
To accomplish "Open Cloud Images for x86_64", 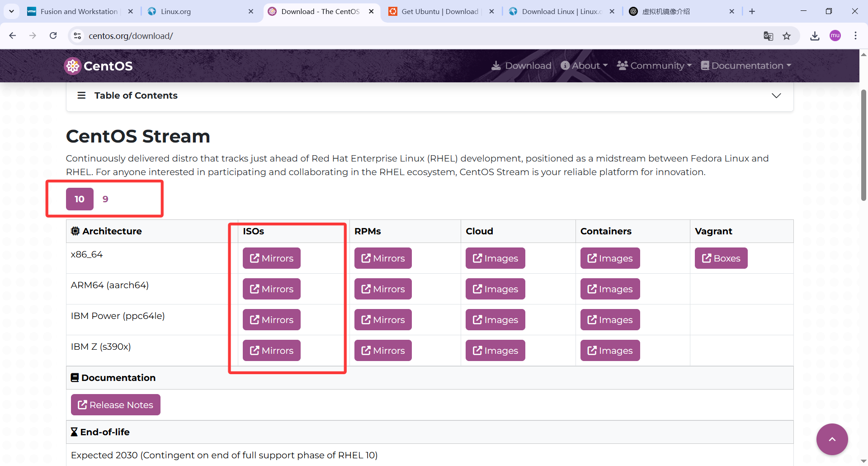I will click(495, 258).
